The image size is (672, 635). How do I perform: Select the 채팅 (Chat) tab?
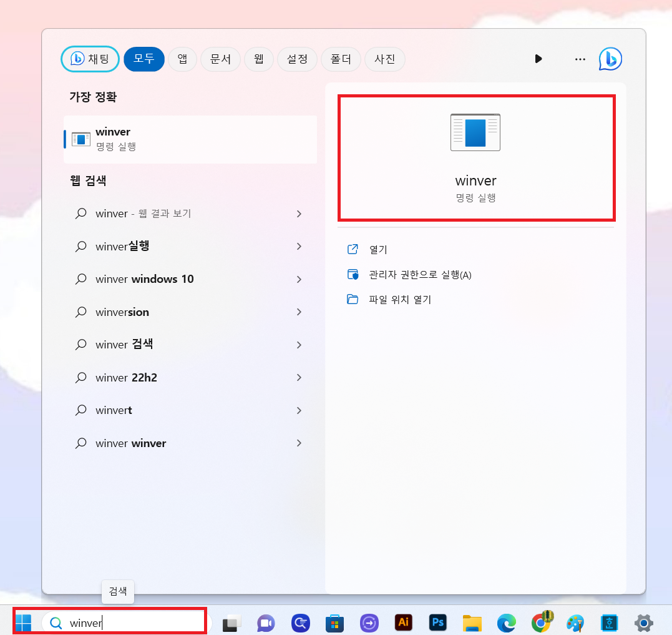[x=90, y=59]
